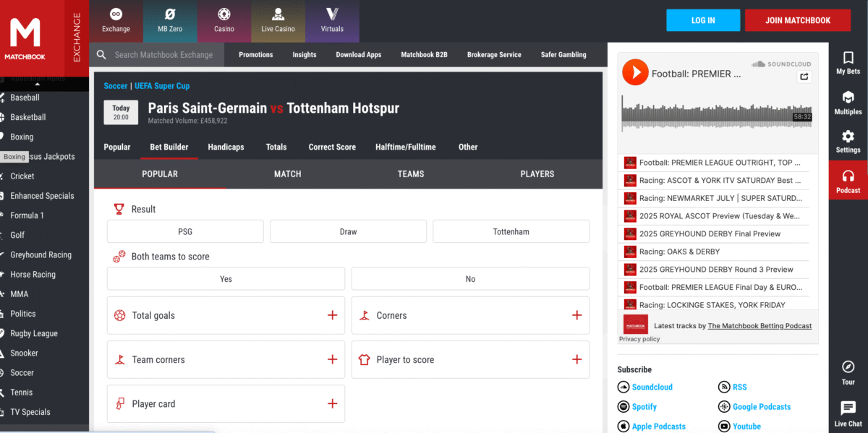Click the JOIN MATCHBOOK button
This screenshot has width=868, height=433.
pos(798,20)
